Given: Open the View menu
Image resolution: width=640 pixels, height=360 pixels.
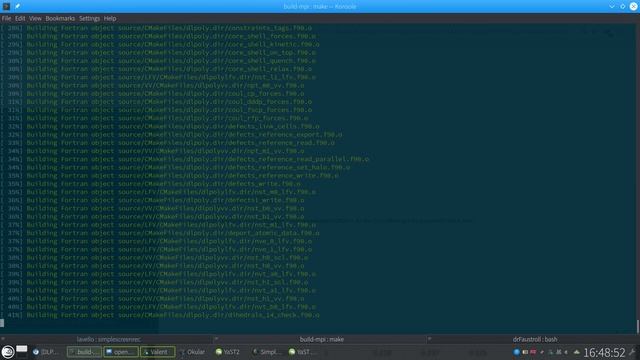Looking at the screenshot, I should pos(35,18).
